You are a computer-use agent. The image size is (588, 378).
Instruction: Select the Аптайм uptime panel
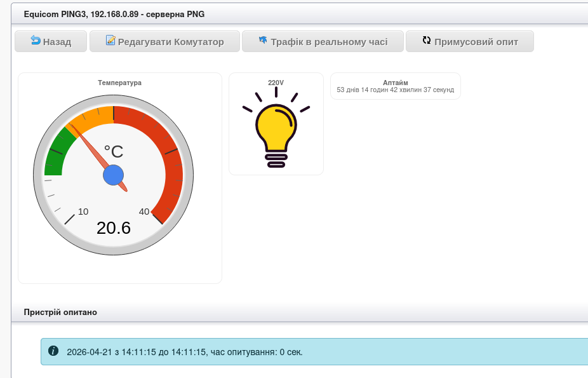click(x=395, y=86)
